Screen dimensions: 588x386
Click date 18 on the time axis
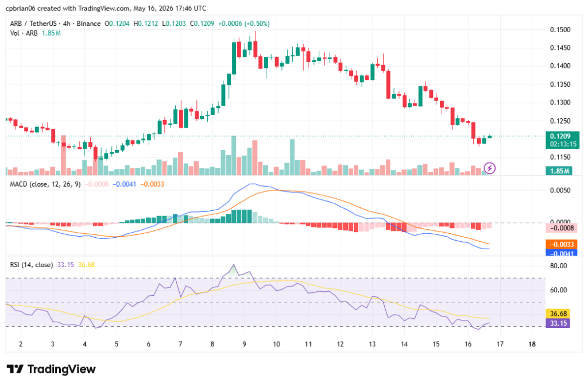tap(532, 344)
